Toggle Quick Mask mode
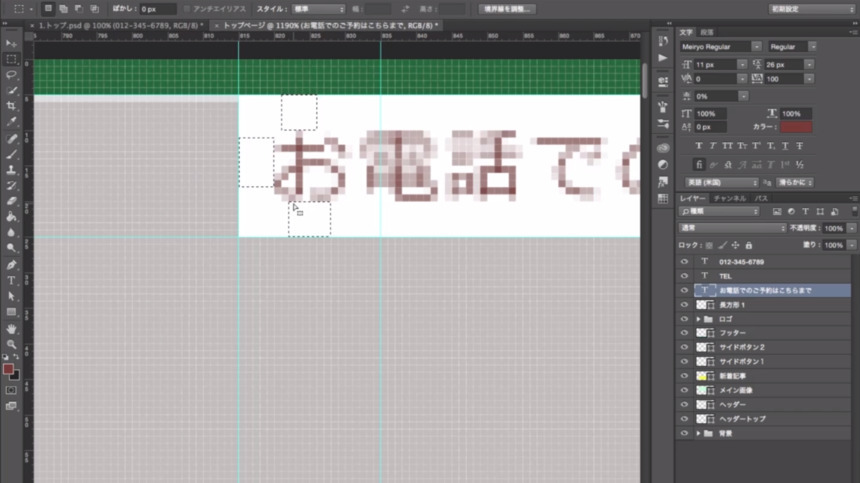Viewport: 860px width, 483px height. pyautogui.click(x=11, y=390)
